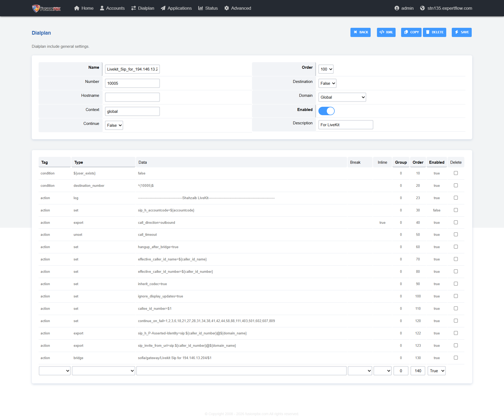504x420 pixels.
Task: Click the Home house icon
Action: (77, 8)
